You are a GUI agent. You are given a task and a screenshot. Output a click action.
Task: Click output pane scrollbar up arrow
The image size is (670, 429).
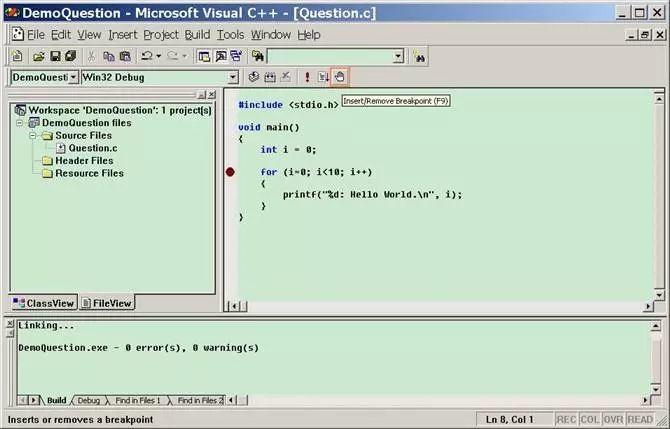(x=655, y=326)
